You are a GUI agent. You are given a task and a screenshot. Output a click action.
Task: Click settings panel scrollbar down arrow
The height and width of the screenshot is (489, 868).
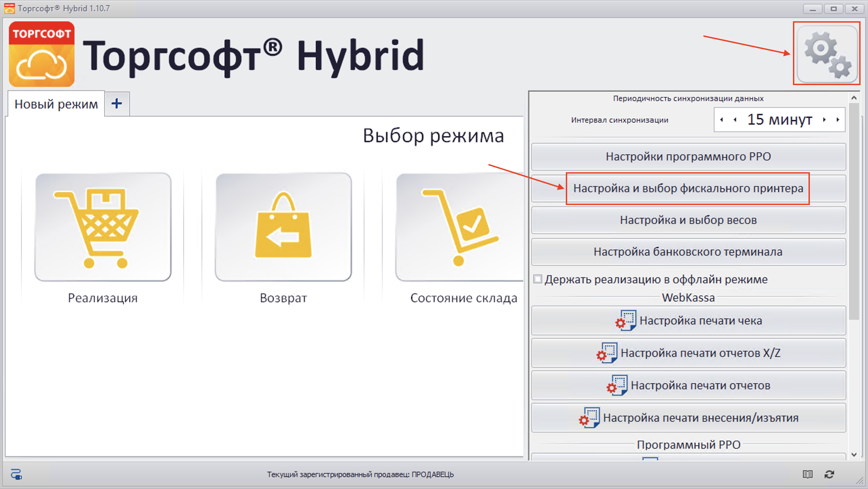click(x=854, y=455)
